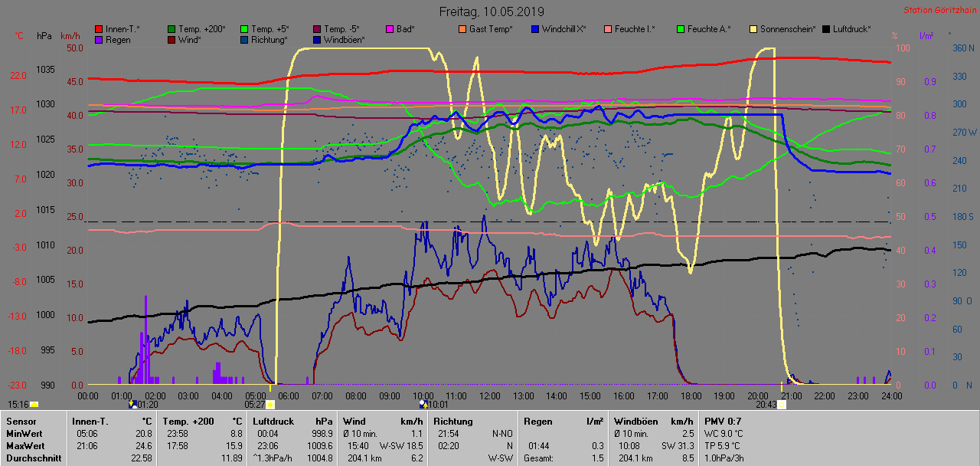
Task: Click the yellow Sonnenschein legend swatch
Action: [753, 29]
